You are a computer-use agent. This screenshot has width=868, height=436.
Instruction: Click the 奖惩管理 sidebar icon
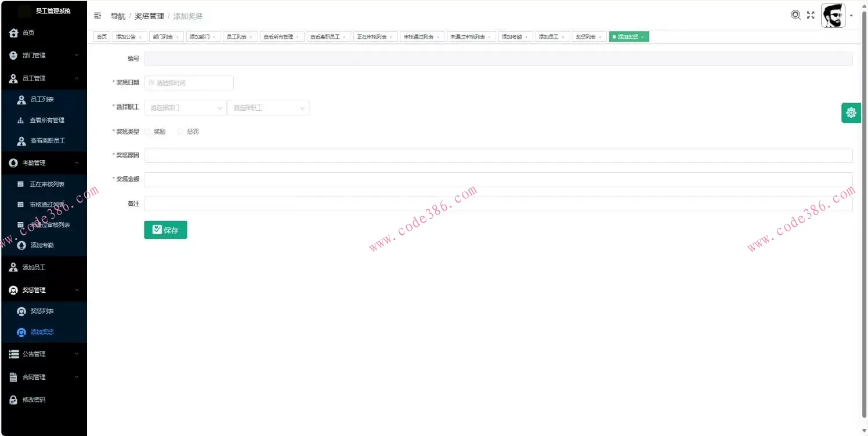(x=14, y=290)
